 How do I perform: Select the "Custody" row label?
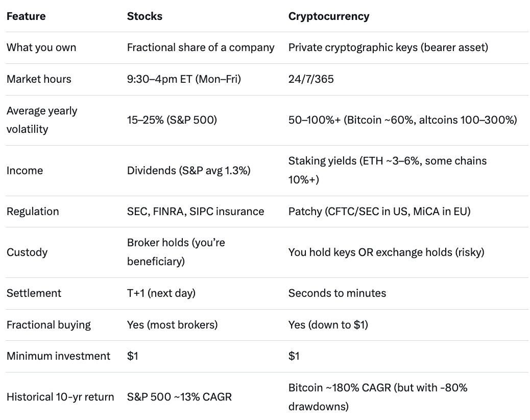tap(27, 252)
